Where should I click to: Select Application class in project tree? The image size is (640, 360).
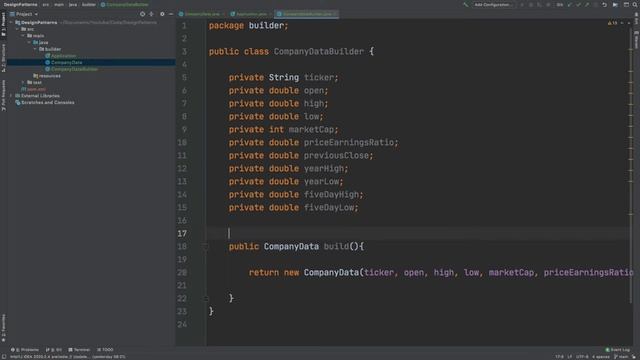point(61,56)
